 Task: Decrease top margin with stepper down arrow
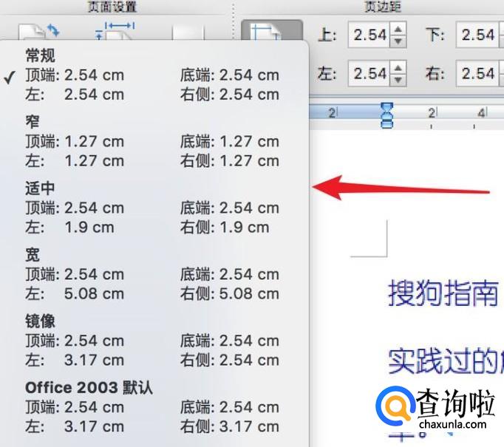pos(398,41)
